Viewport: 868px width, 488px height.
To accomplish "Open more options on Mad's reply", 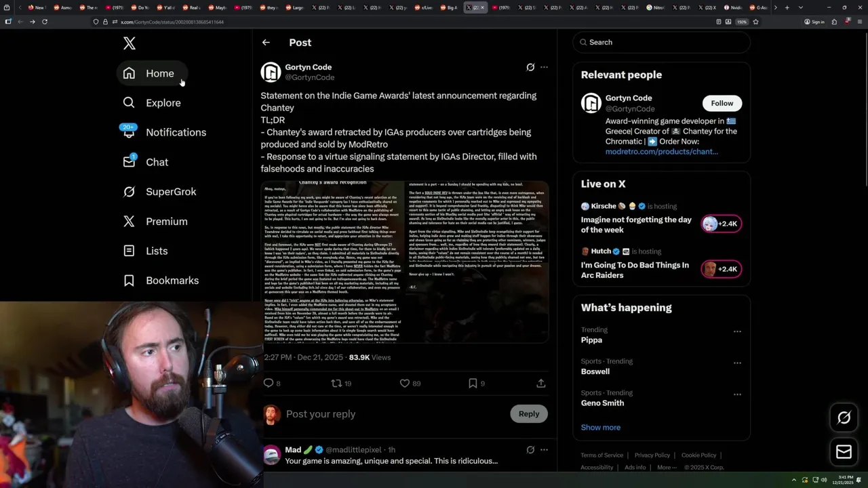I will tap(544, 449).
